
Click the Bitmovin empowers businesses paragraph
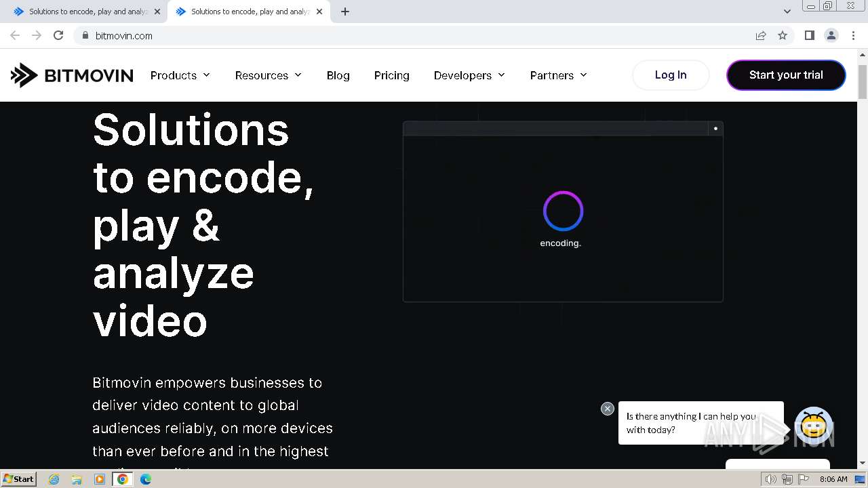click(x=213, y=422)
